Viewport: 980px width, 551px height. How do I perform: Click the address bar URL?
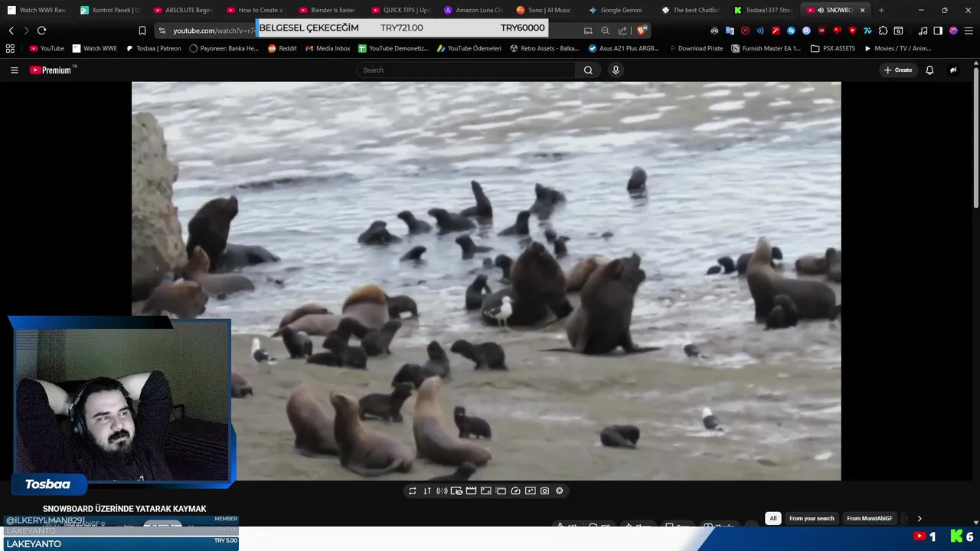[x=214, y=31]
